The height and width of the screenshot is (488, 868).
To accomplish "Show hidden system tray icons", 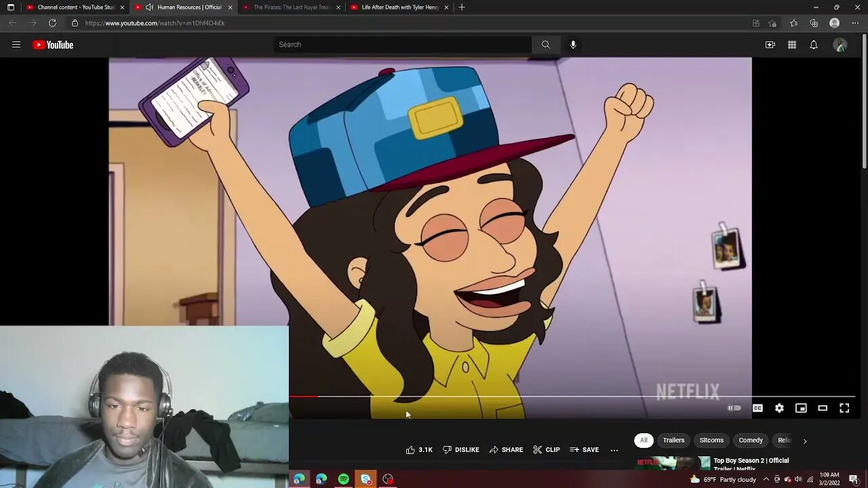I will (766, 480).
